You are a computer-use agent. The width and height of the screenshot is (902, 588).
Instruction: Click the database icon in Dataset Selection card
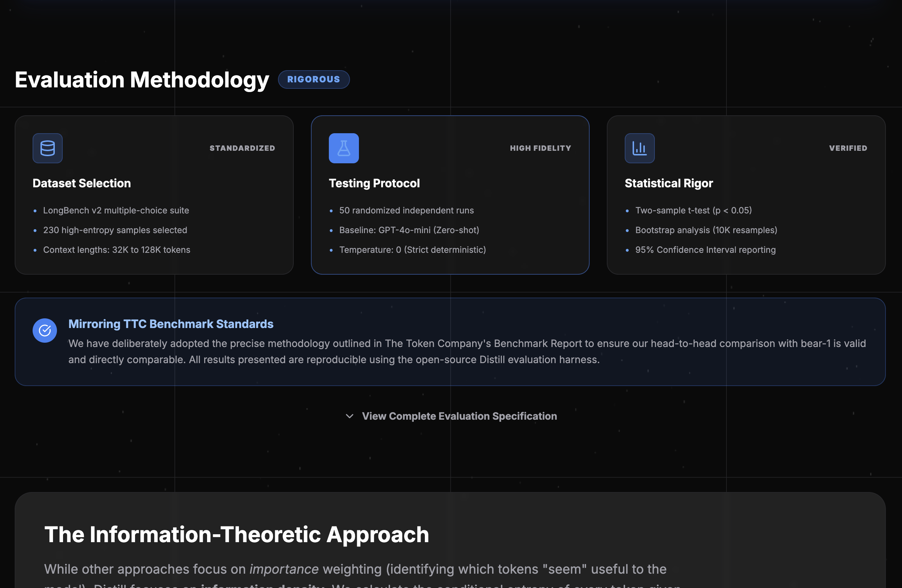pos(47,148)
